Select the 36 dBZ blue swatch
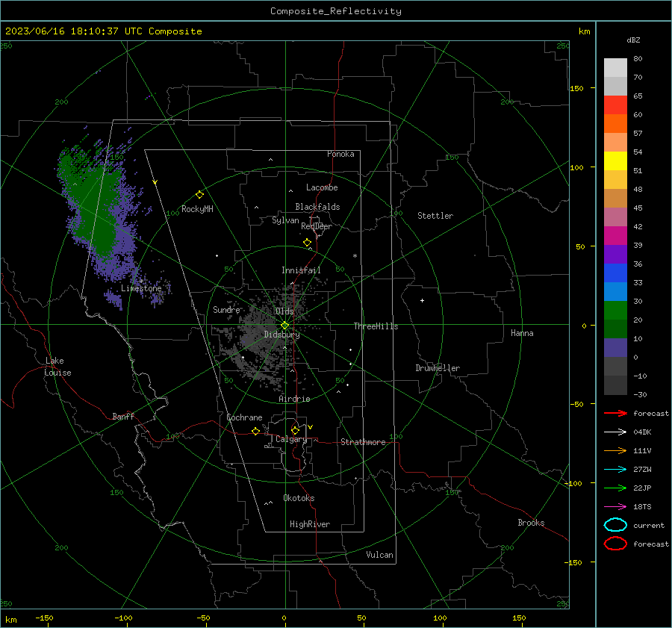 (x=615, y=273)
